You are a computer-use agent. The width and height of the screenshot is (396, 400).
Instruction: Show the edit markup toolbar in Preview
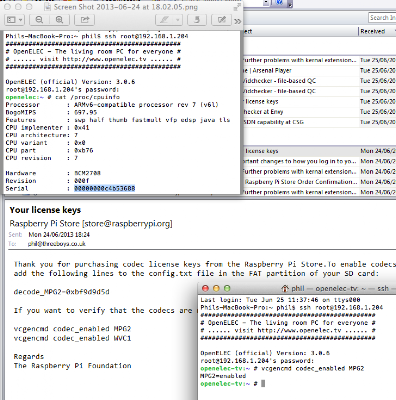222,20
